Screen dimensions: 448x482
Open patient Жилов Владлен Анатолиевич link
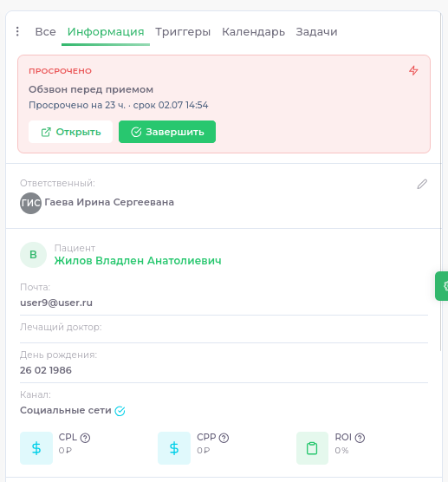138,261
